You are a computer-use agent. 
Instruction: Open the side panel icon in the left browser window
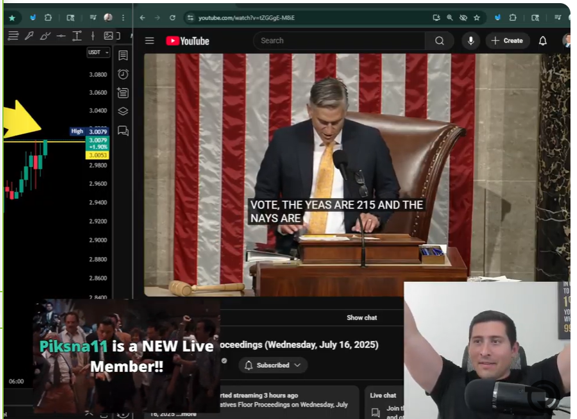click(x=70, y=17)
